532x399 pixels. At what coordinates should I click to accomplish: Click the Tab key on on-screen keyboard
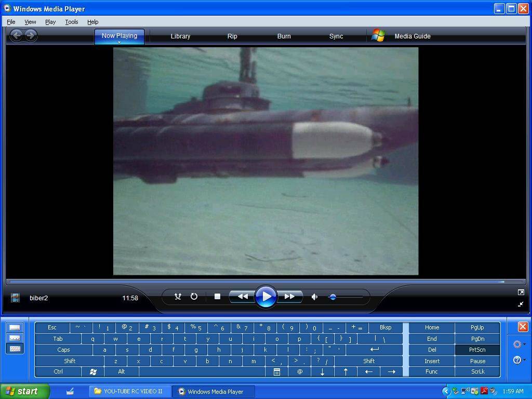click(58, 339)
